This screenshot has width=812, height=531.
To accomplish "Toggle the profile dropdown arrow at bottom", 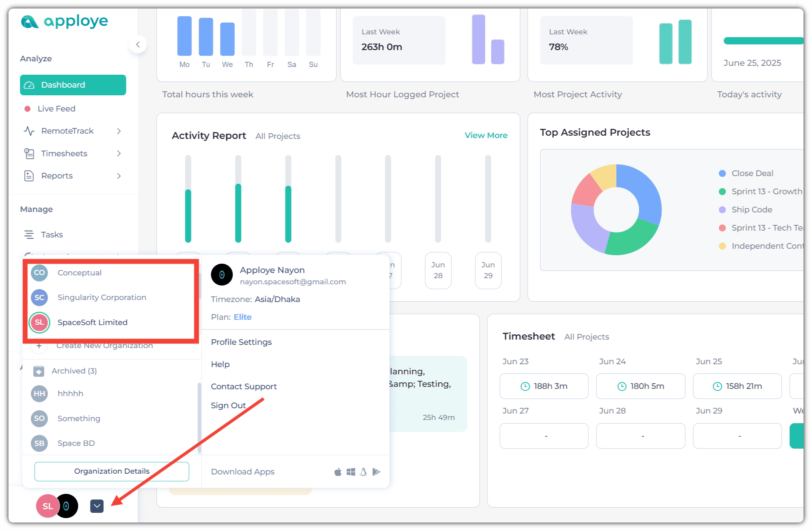I will click(97, 506).
